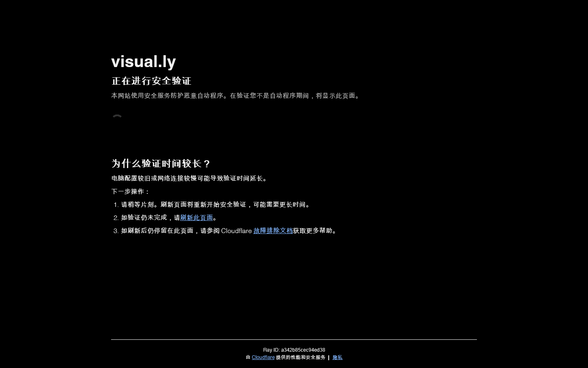Click the '本网站使用安全服务防护恶意自动程序' paragraph

pyautogui.click(x=236, y=96)
